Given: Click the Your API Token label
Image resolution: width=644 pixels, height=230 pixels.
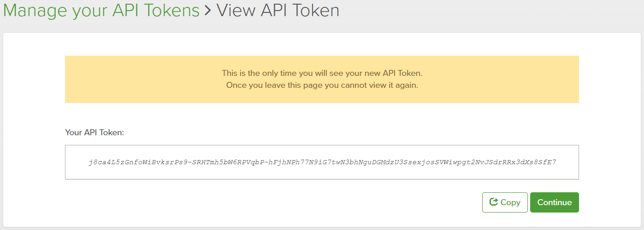Looking at the screenshot, I should click(95, 132).
